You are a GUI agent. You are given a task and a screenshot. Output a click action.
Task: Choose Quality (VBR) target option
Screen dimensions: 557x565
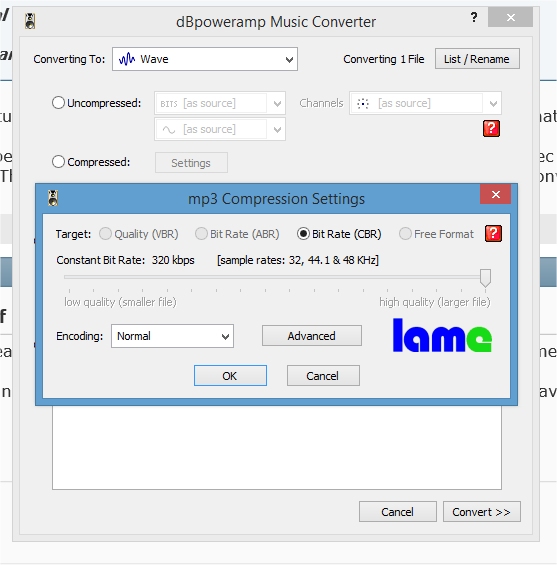(139, 234)
